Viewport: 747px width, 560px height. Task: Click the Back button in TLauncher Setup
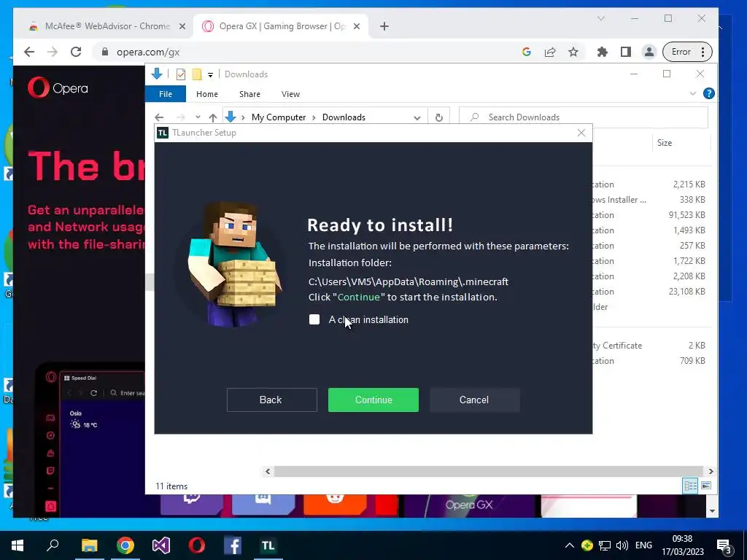pyautogui.click(x=271, y=400)
